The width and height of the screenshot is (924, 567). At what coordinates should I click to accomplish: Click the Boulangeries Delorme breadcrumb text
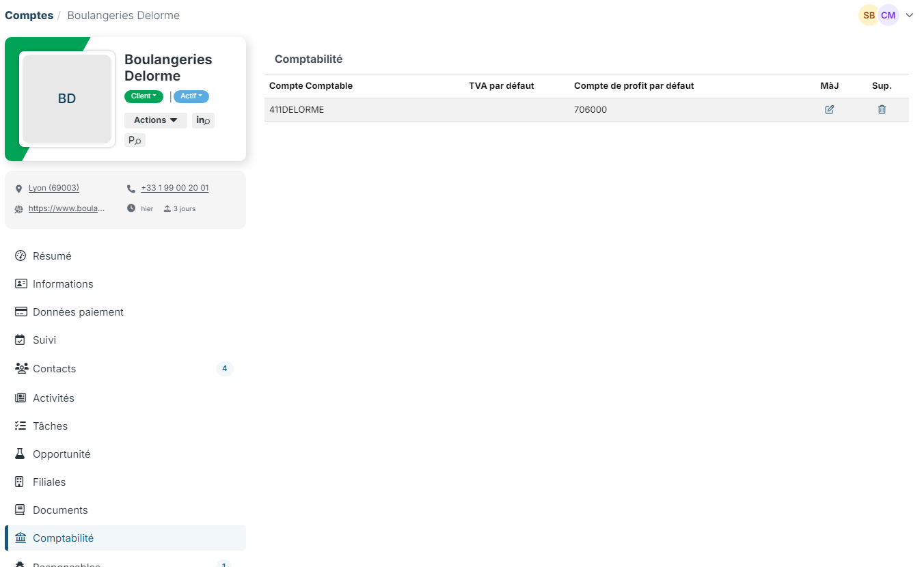[x=124, y=15]
